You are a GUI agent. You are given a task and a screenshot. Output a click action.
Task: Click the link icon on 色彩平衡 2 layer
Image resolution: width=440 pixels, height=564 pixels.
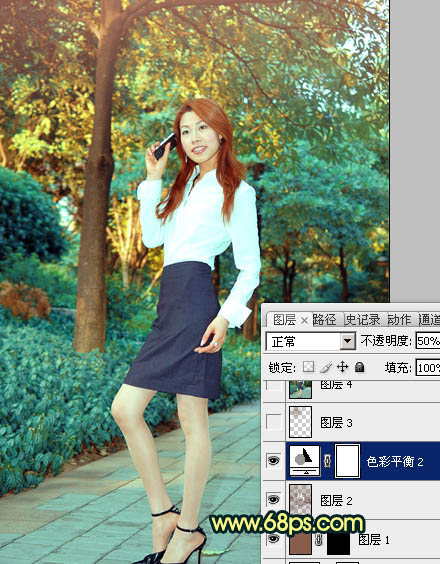tap(327, 461)
